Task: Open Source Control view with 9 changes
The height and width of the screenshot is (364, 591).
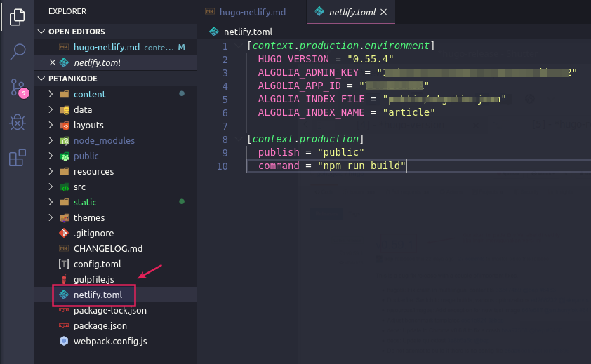Action: coord(18,88)
